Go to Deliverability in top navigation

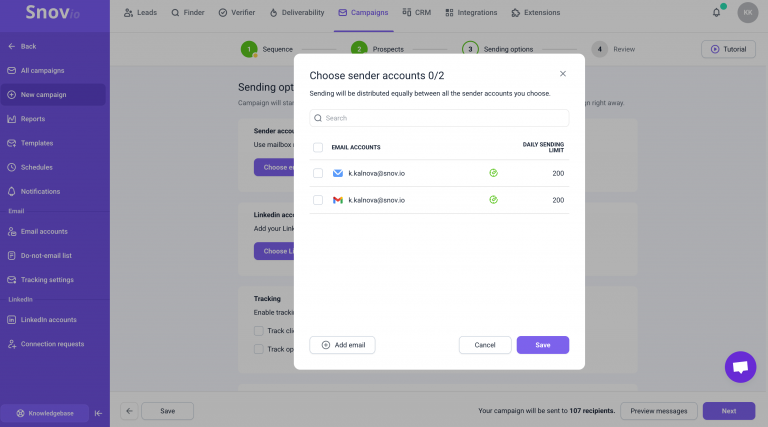click(x=297, y=13)
